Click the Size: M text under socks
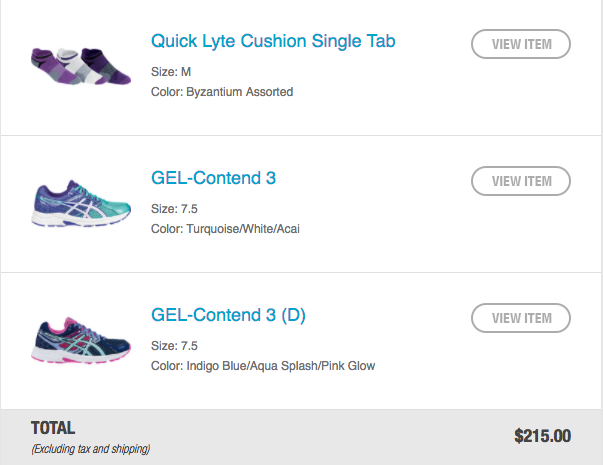 171,72
